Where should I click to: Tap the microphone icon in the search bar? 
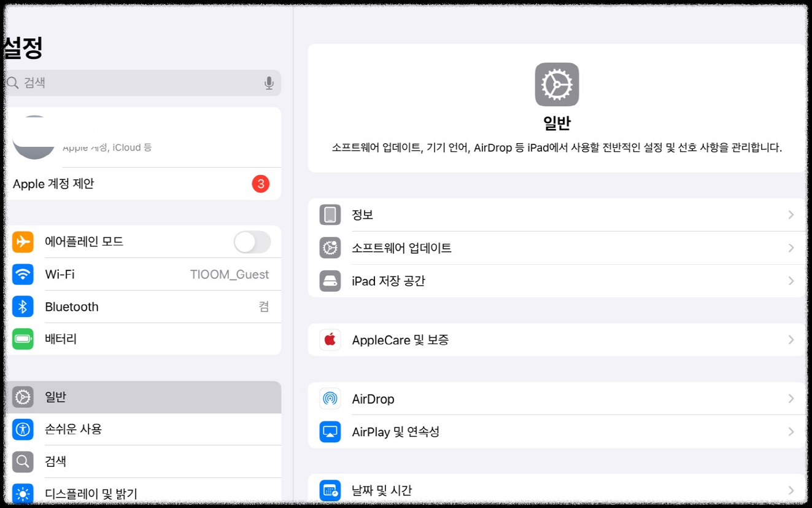(269, 82)
